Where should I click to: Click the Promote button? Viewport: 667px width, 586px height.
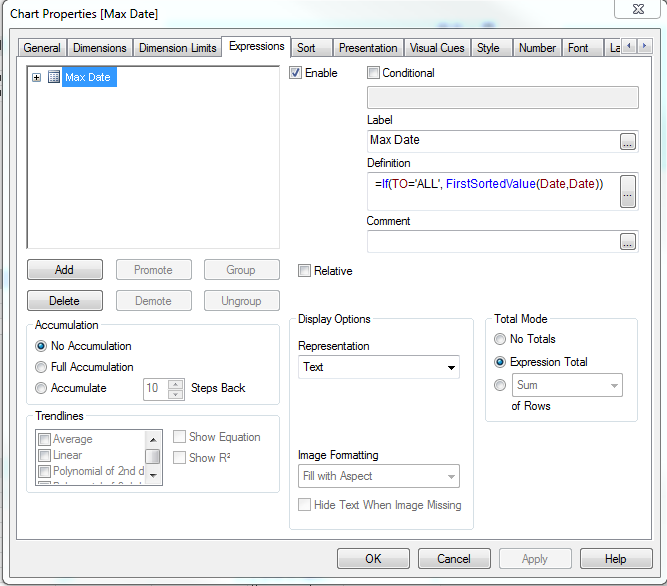coord(154,270)
